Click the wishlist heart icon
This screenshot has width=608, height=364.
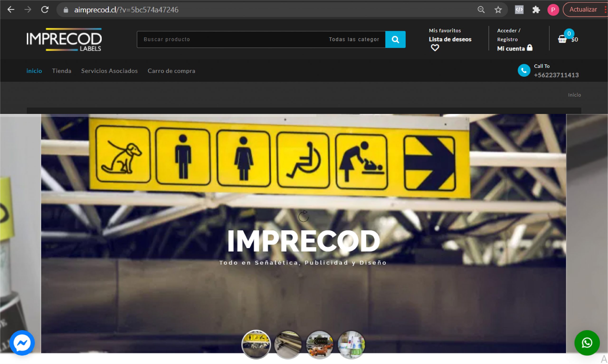(x=435, y=47)
